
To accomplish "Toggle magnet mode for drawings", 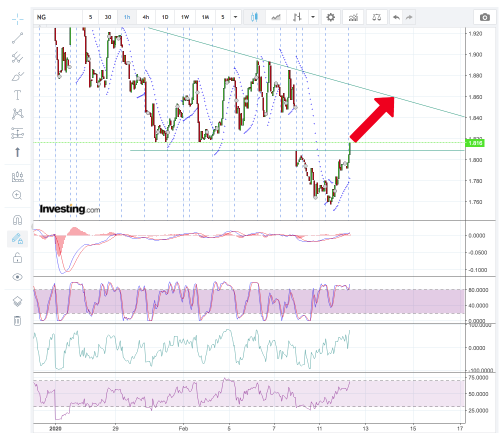I will tap(17, 219).
